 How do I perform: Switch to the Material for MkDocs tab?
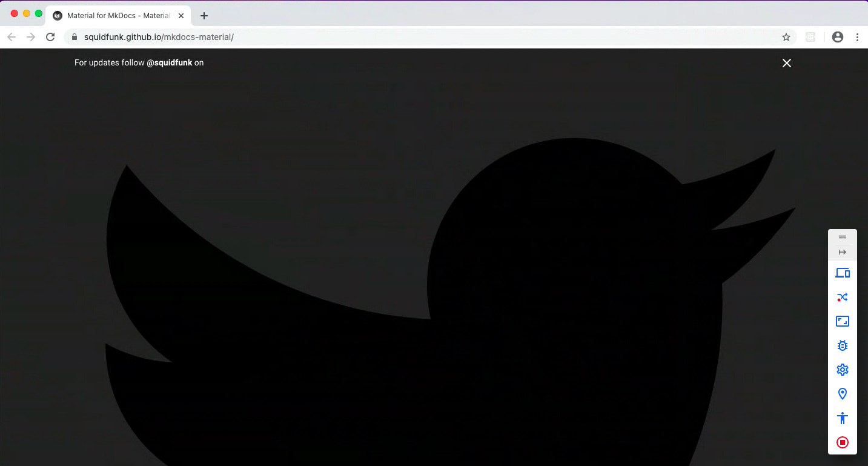tap(115, 15)
